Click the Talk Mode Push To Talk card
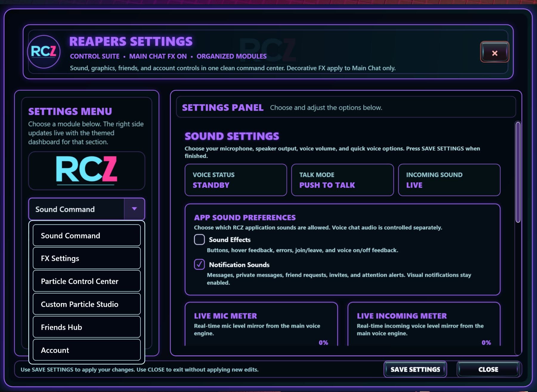This screenshot has height=392, width=537. tap(342, 180)
